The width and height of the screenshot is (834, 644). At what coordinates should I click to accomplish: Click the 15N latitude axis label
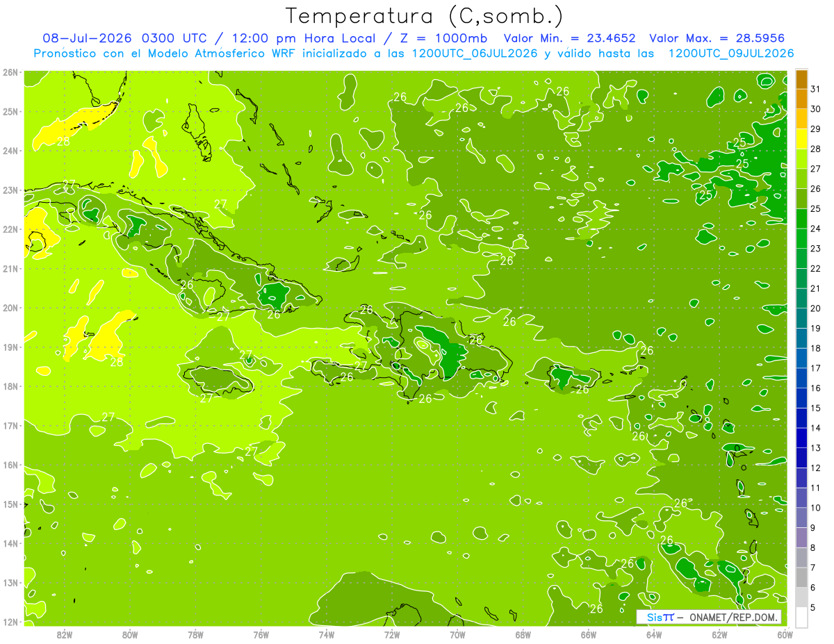tap(10, 504)
